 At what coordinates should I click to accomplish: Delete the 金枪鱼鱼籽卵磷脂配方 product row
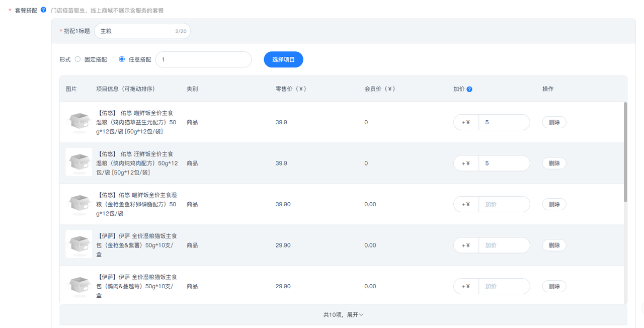[554, 204]
